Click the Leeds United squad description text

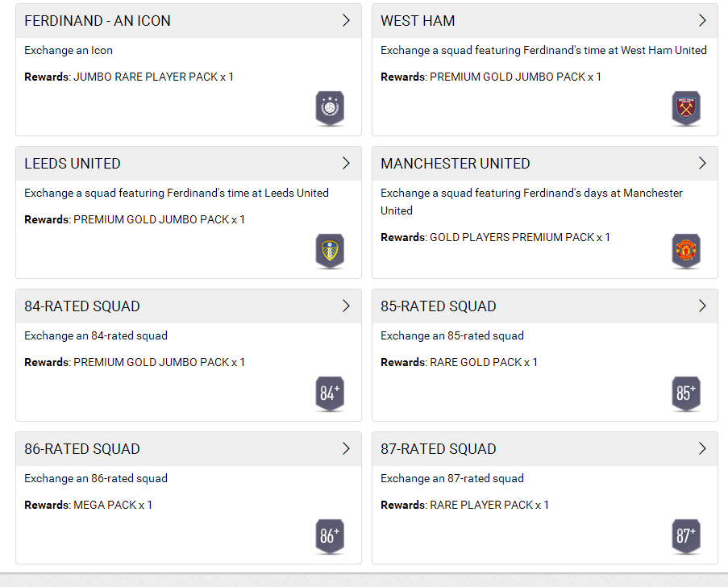(x=177, y=193)
